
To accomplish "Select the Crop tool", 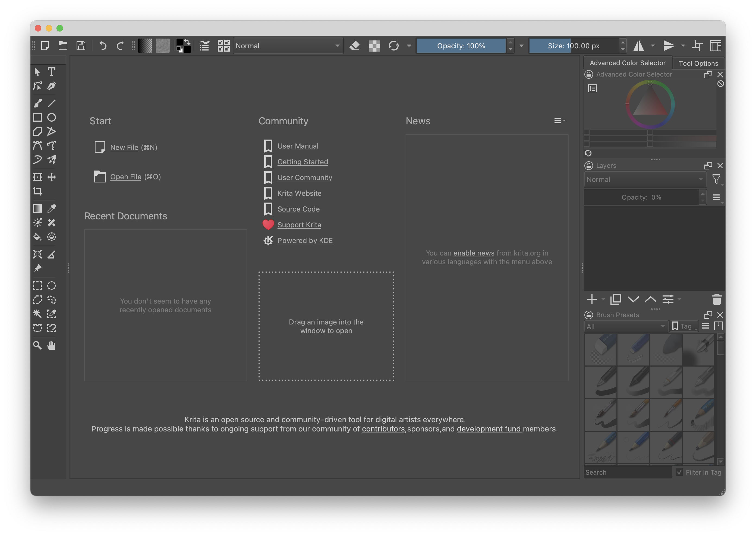I will tap(37, 191).
